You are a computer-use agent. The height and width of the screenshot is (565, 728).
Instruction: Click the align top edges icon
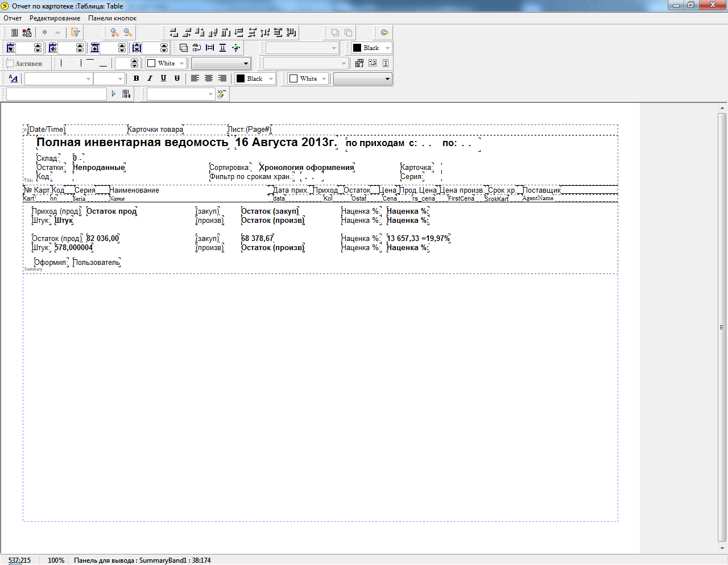tap(200, 32)
